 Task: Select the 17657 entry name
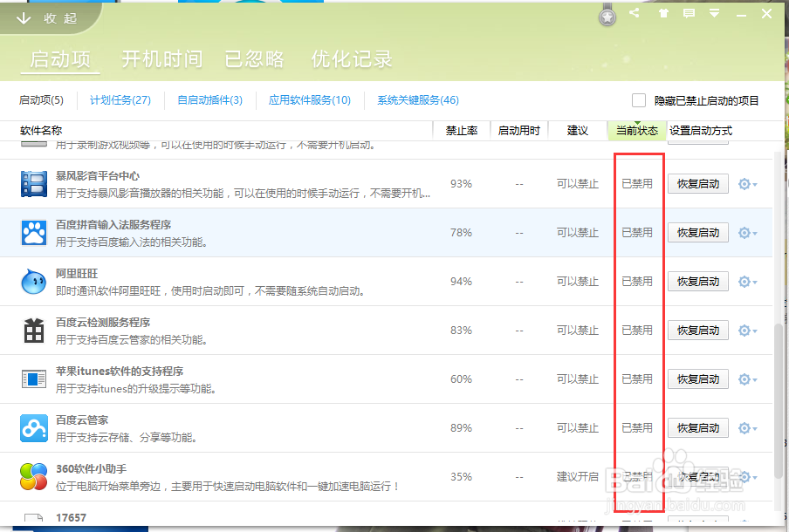pos(71,517)
